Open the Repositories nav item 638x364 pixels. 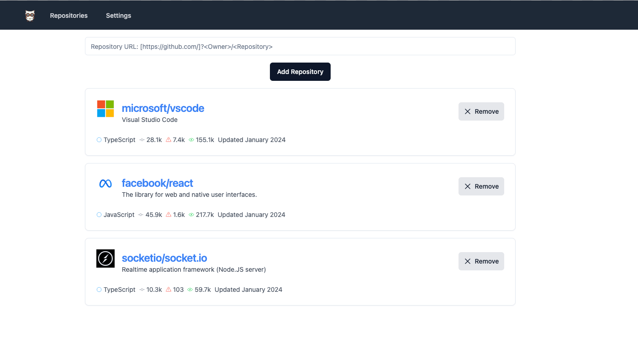coord(69,16)
